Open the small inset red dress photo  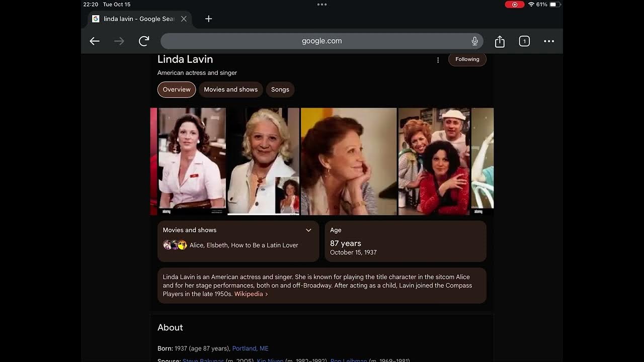coord(287,195)
